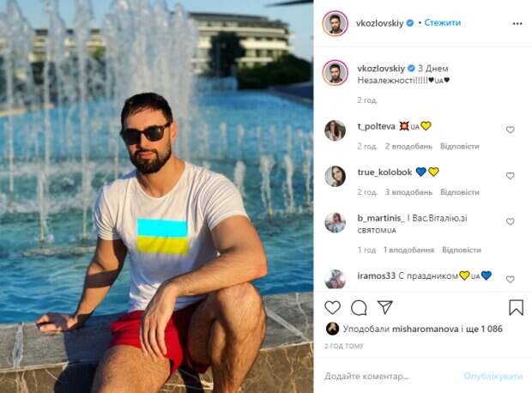Open the three-dot more options menu

tap(517, 23)
